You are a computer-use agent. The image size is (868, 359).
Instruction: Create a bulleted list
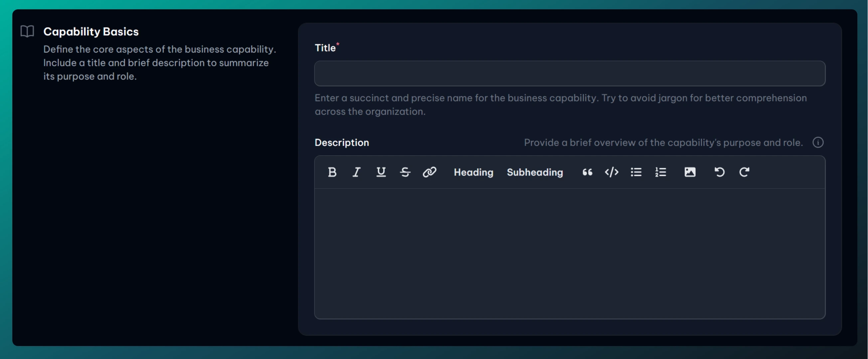[636, 172]
